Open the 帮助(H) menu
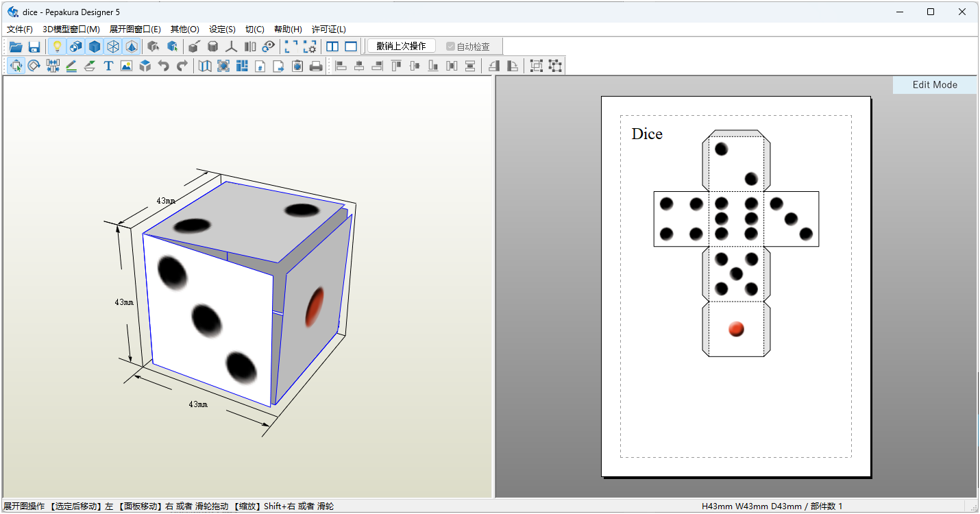The image size is (980, 514). (x=288, y=29)
